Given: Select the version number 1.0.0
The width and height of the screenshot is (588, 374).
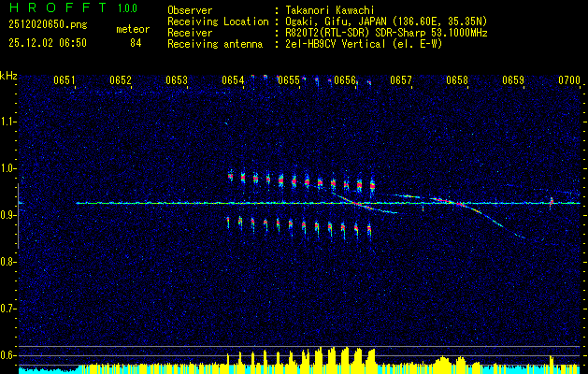Looking at the screenshot, I should (127, 7).
